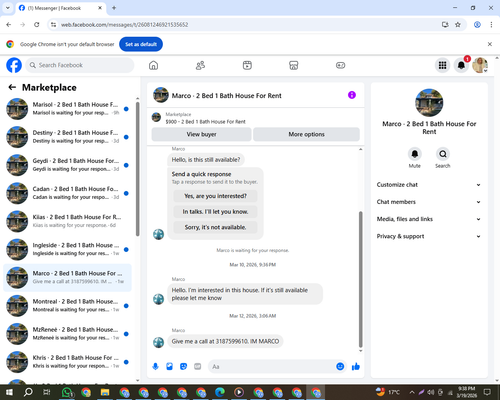This screenshot has width=500, height=400.
Task: Open File Explorer from the taskbar
Action: (x=105, y=392)
